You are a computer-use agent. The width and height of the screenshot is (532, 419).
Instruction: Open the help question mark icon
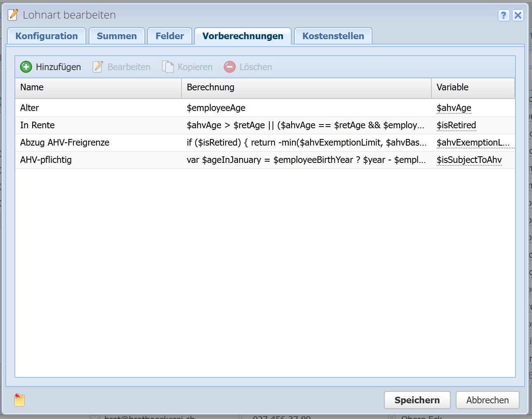(504, 15)
